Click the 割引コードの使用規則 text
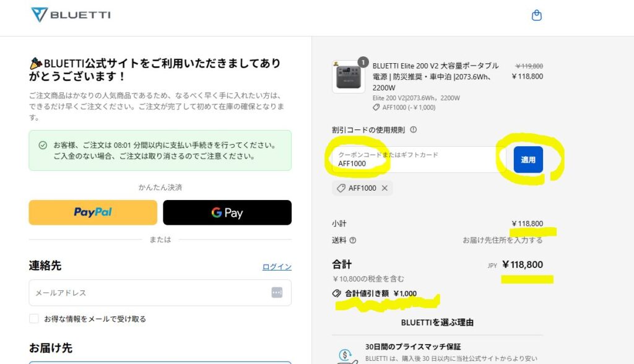Image resolution: width=634 pixels, height=364 pixels. point(368,130)
